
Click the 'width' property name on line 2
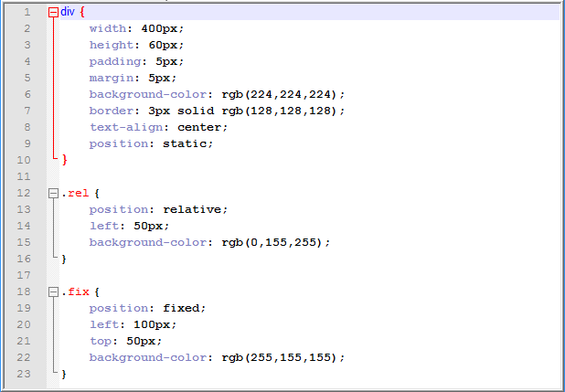(x=108, y=29)
